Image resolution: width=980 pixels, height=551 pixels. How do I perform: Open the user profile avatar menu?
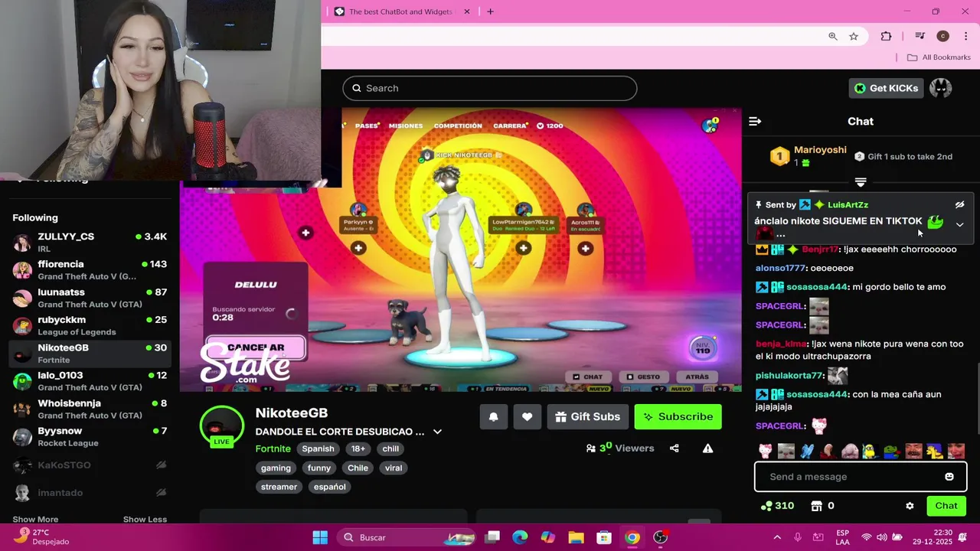941,88
